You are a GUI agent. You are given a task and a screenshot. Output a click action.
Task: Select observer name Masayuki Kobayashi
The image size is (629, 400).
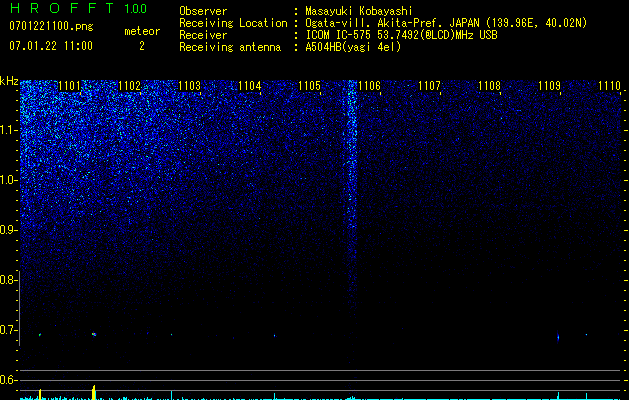pos(359,11)
